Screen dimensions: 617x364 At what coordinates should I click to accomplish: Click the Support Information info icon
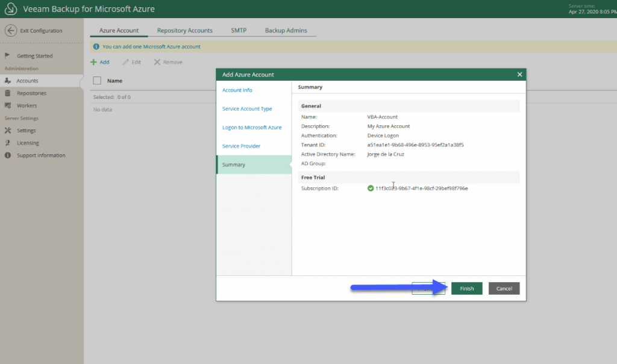coord(7,155)
